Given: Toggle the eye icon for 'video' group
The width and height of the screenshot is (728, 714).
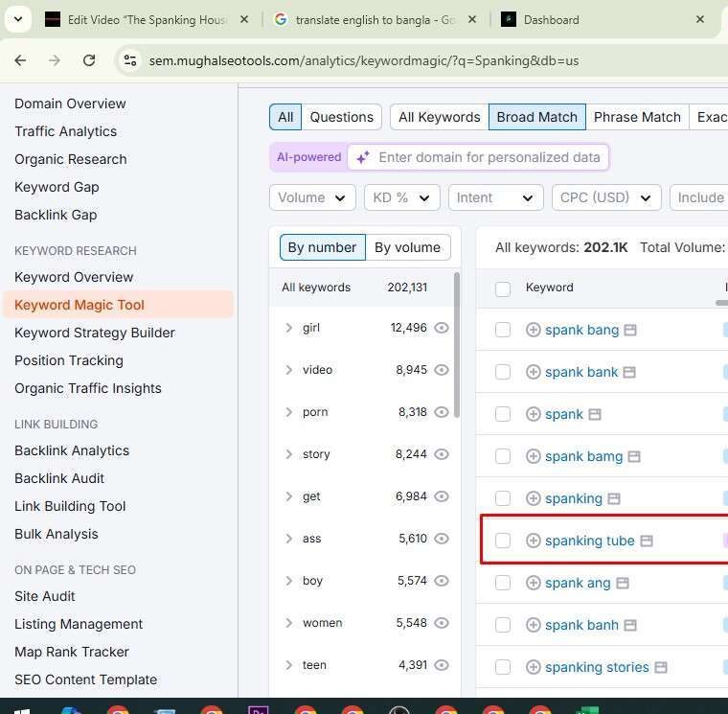Looking at the screenshot, I should point(442,370).
